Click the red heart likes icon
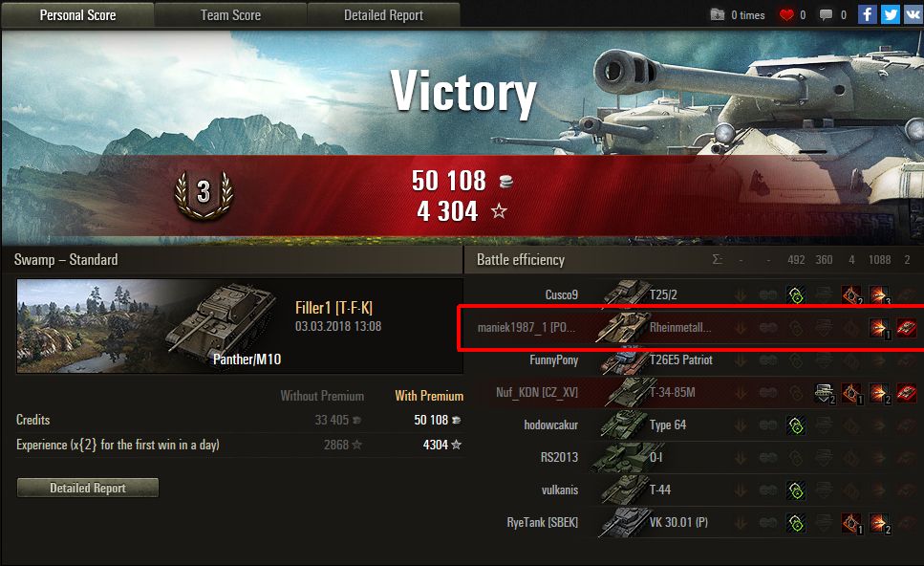This screenshot has width=924, height=566. click(x=786, y=14)
